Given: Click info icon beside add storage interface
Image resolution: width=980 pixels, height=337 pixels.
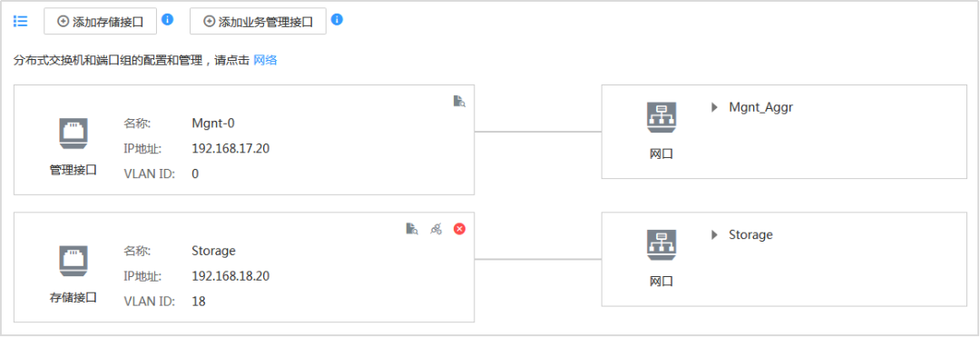Looking at the screenshot, I should (x=167, y=19).
